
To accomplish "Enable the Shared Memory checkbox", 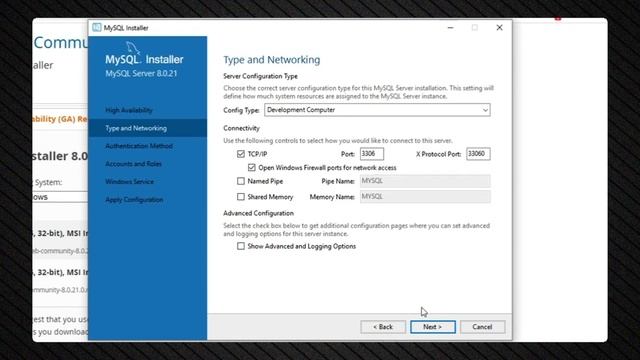I will (x=241, y=197).
